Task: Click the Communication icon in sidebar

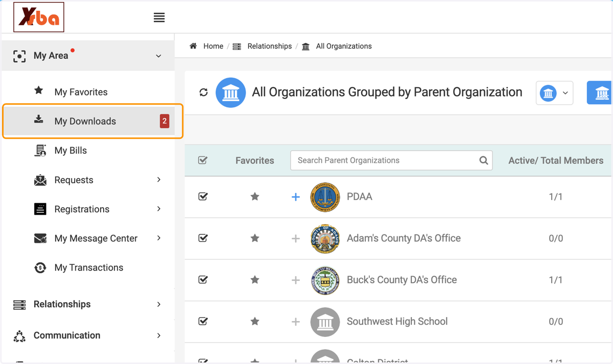Action: point(19,336)
